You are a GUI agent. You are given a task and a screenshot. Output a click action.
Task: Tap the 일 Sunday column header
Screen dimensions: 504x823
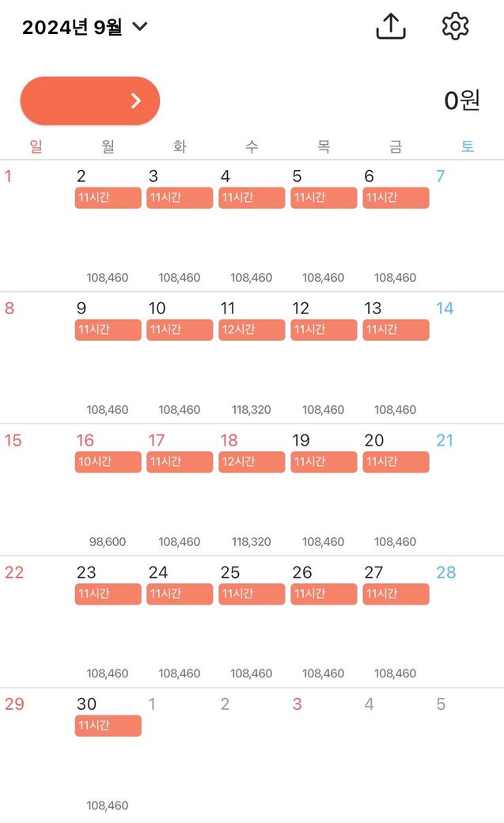pyautogui.click(x=36, y=146)
